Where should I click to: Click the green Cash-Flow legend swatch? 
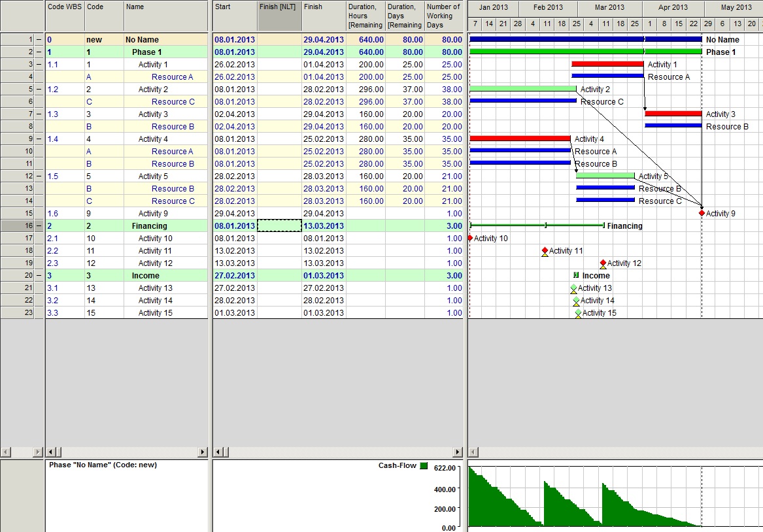click(x=424, y=466)
